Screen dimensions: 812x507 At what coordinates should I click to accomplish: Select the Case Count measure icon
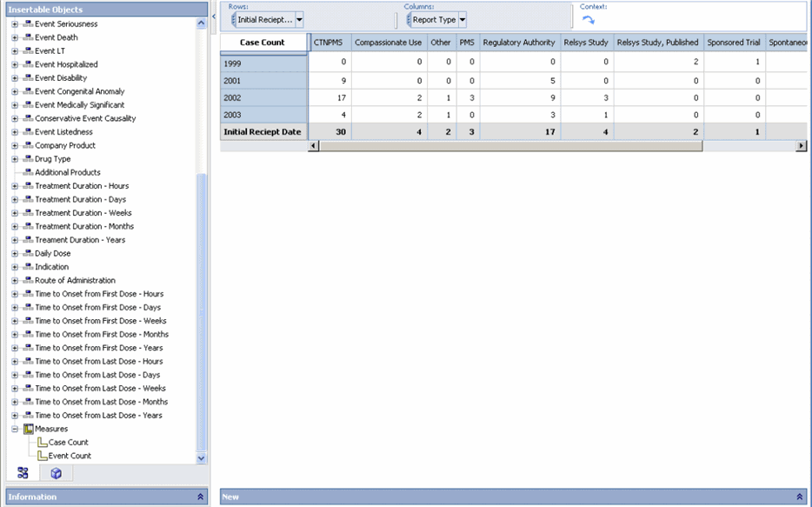click(43, 443)
